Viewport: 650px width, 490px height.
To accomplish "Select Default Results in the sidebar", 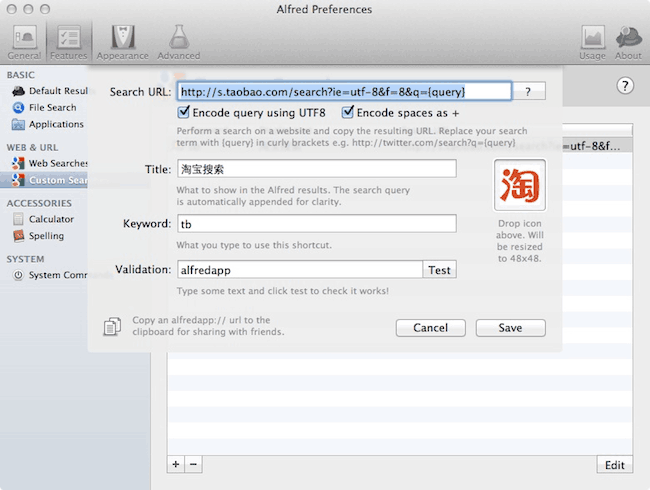I will (x=50, y=91).
